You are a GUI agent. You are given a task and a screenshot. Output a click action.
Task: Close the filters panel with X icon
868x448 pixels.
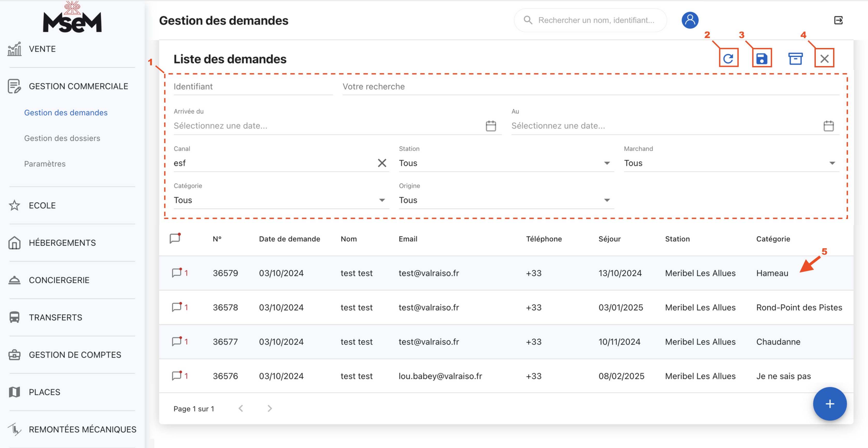tap(824, 59)
